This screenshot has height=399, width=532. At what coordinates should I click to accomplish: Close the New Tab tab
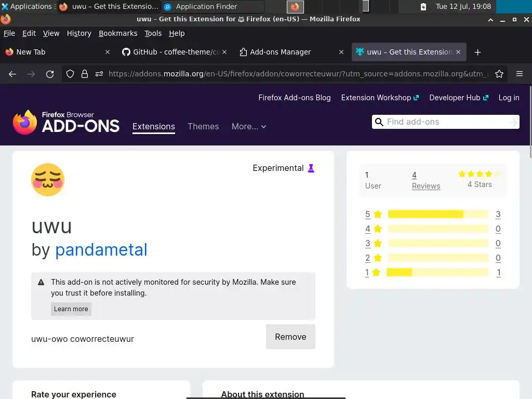[108, 52]
